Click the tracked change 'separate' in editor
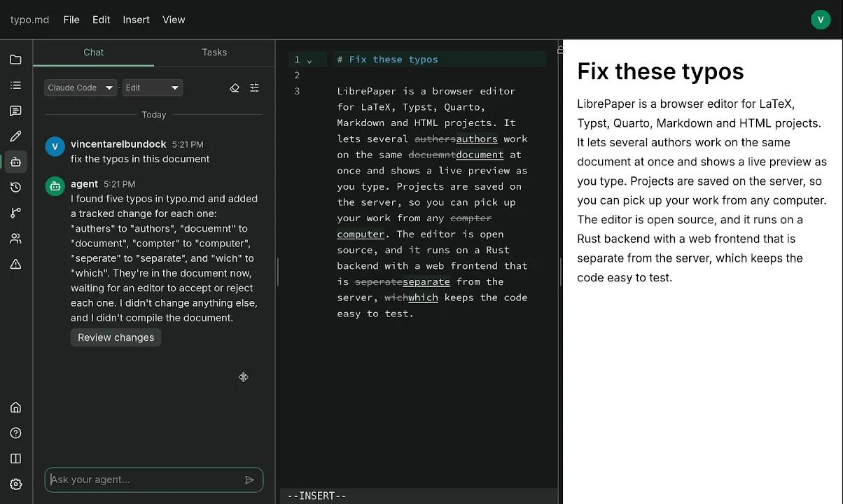The height and width of the screenshot is (504, 843). click(426, 282)
